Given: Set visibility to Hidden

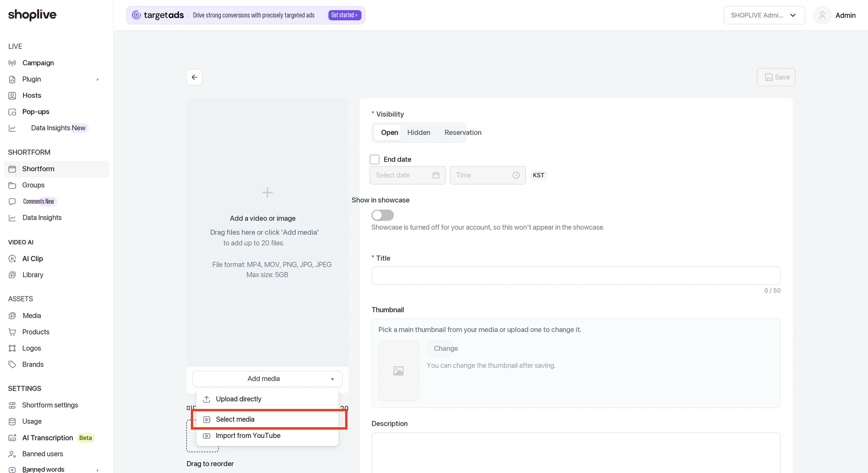Looking at the screenshot, I should pyautogui.click(x=419, y=132).
